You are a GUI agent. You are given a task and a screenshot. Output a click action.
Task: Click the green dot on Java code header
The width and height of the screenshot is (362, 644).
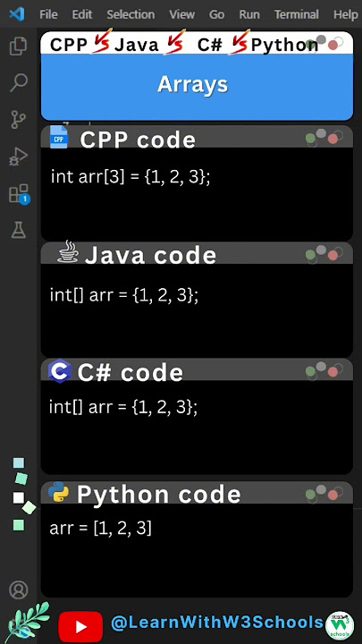[311, 255]
